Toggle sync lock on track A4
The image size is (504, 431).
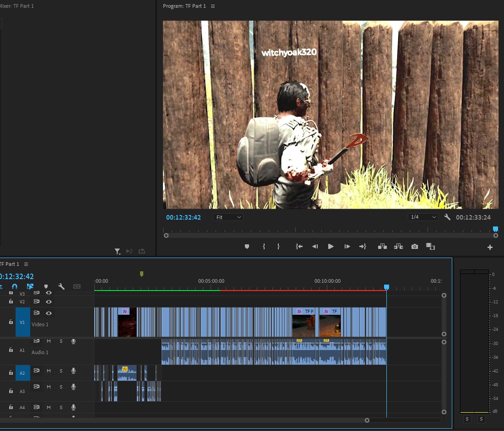(x=37, y=407)
